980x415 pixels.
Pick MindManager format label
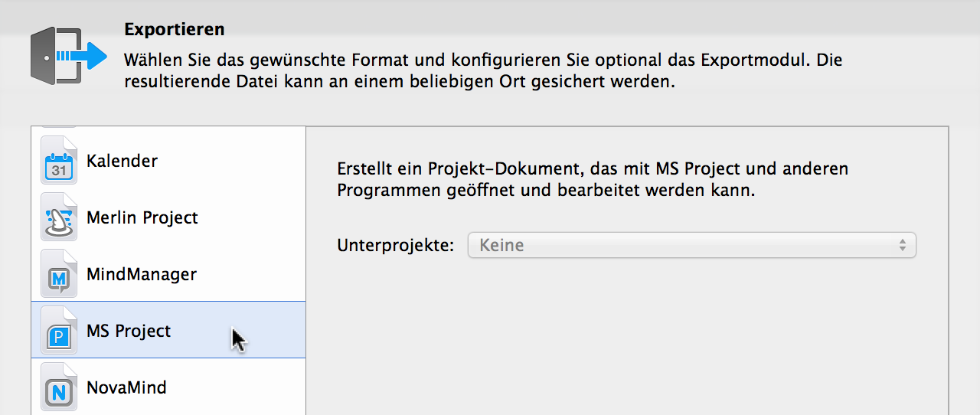click(142, 274)
